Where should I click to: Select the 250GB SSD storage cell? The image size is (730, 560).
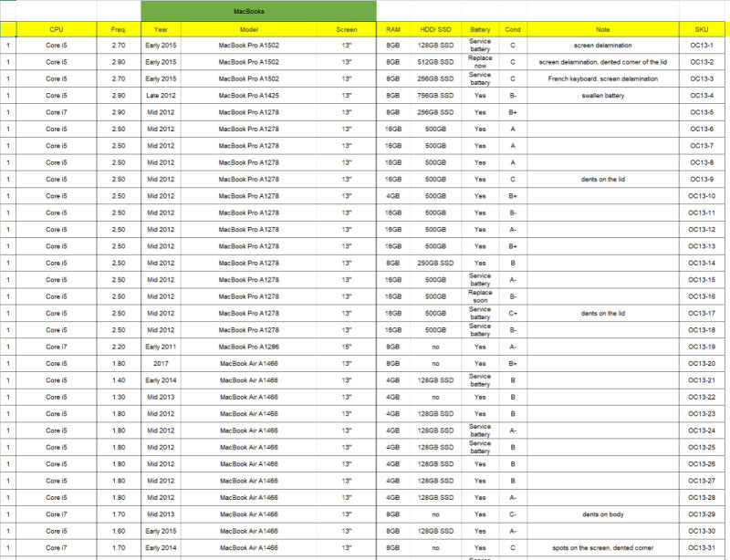[x=435, y=263]
